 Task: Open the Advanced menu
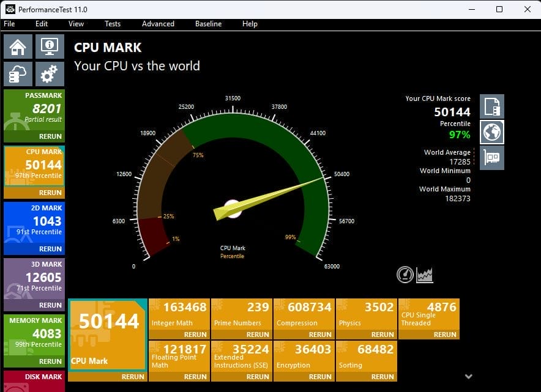click(x=158, y=24)
